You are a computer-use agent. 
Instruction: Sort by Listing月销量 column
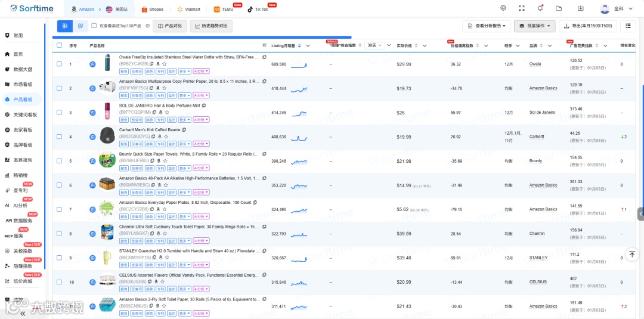299,45
